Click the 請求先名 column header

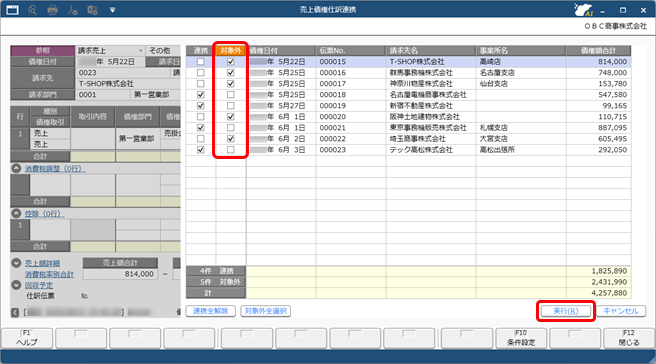coord(431,51)
